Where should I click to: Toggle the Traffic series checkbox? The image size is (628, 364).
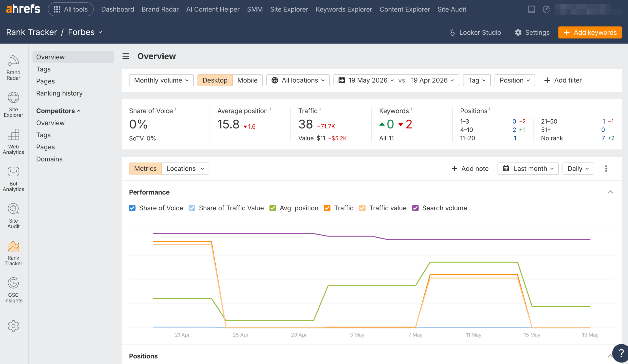[327, 208]
